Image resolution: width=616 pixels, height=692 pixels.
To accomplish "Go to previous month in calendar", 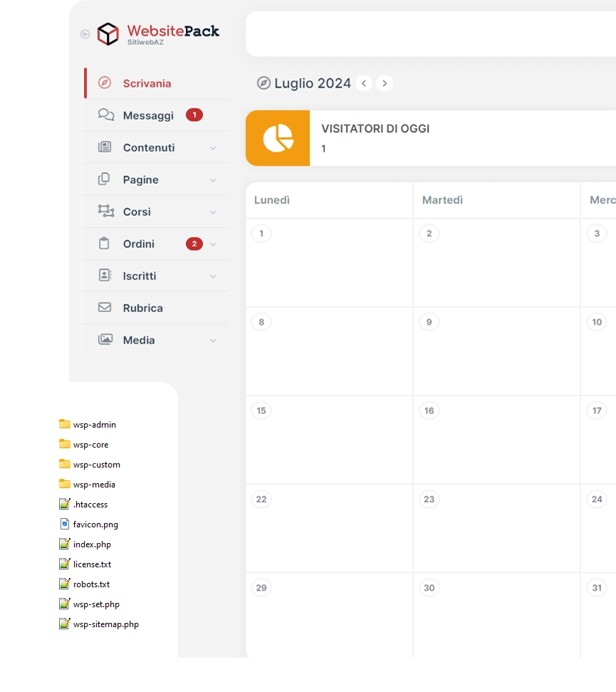I will pyautogui.click(x=364, y=83).
